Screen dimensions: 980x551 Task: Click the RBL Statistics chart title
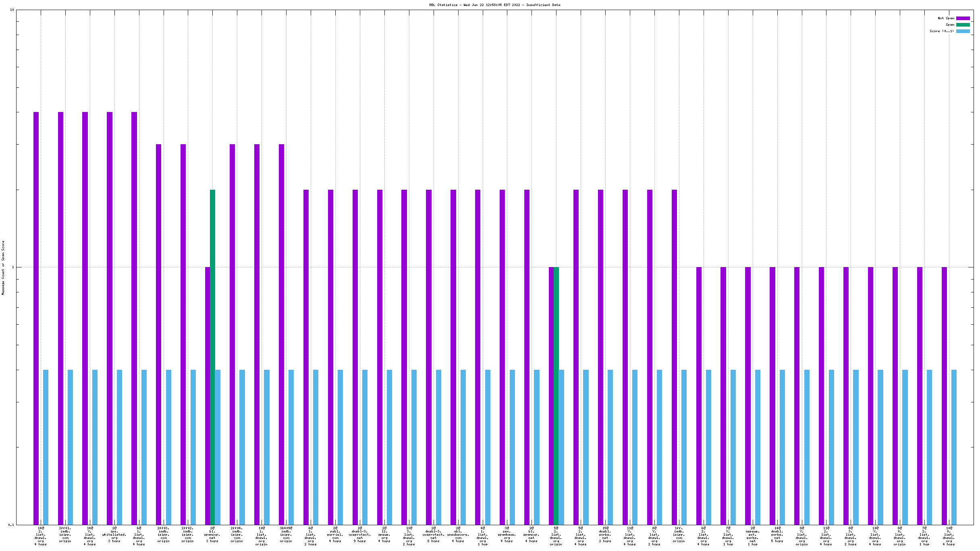pos(494,5)
